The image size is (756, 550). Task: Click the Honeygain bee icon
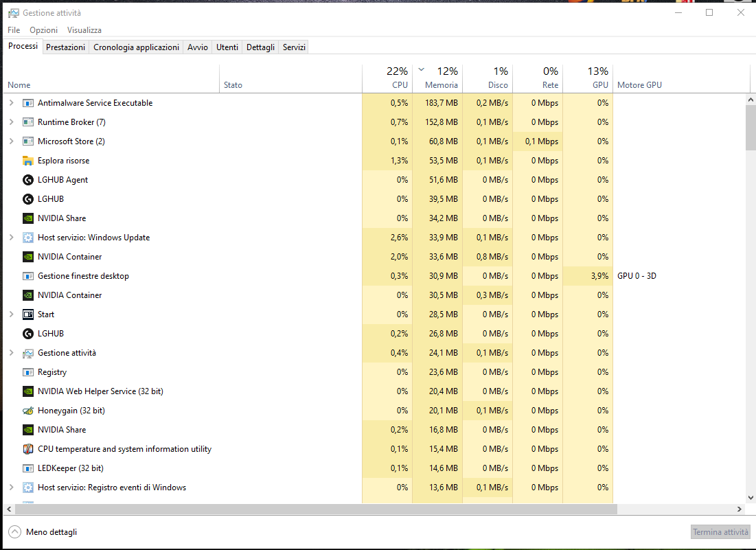tap(28, 411)
